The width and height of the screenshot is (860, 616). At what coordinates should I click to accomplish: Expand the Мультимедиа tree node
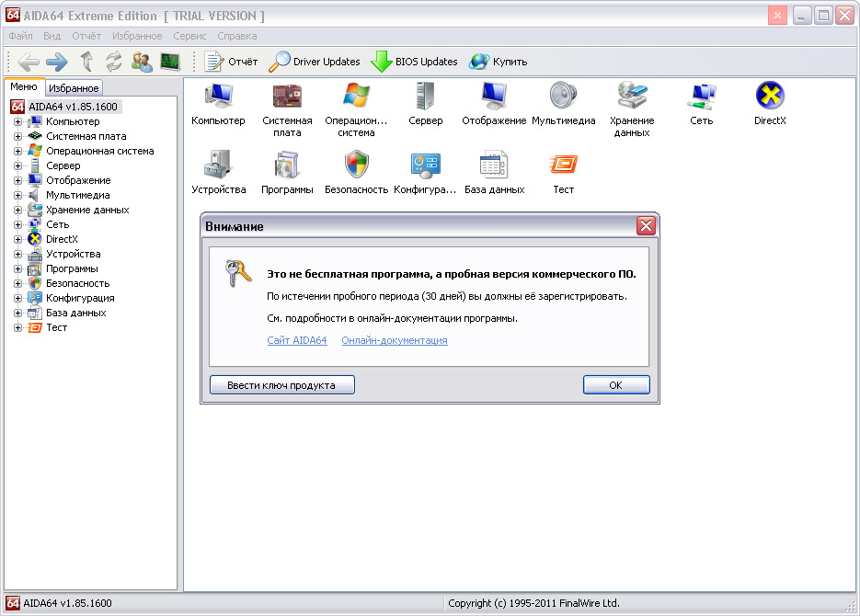17,196
